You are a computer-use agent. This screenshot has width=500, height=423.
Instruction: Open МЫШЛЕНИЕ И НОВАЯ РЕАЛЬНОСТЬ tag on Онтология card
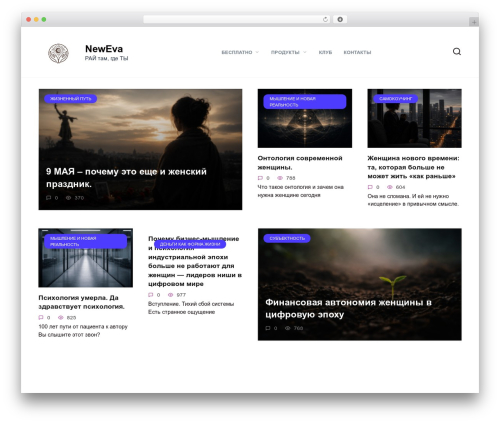coord(305,102)
